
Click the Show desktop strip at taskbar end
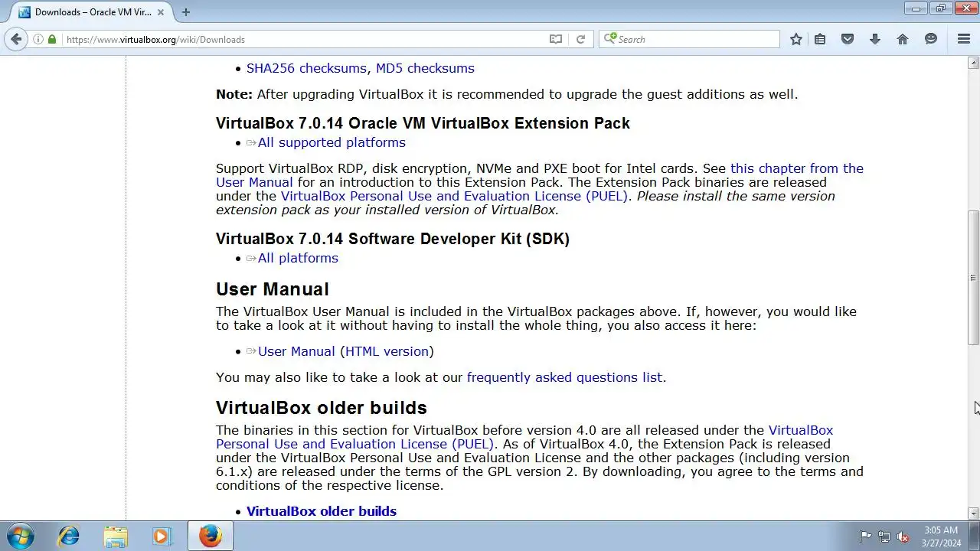975,536
